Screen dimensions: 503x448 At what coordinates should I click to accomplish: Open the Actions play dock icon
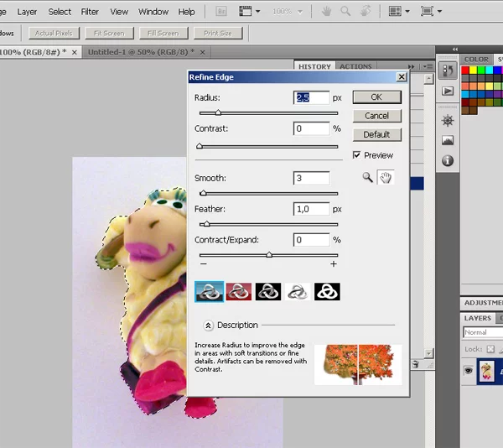pyautogui.click(x=448, y=91)
